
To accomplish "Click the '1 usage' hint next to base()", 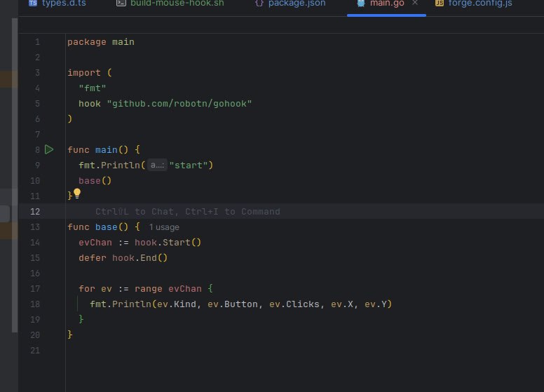I will coord(164,227).
